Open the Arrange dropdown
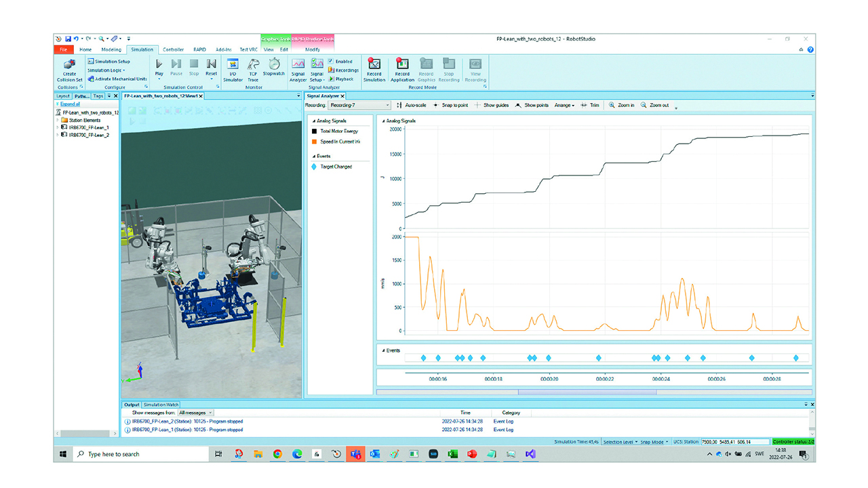Screen dimensions: 868x488 (564, 105)
